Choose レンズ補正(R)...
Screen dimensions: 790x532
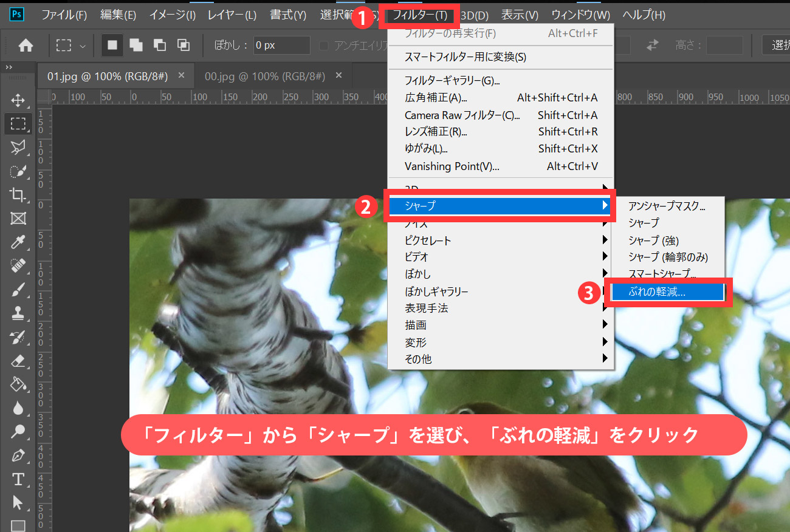pos(501,132)
